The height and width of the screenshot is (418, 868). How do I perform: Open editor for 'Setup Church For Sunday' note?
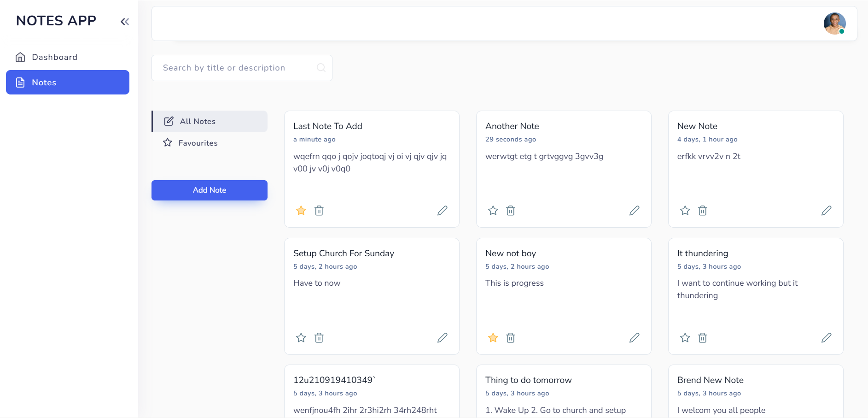click(442, 338)
